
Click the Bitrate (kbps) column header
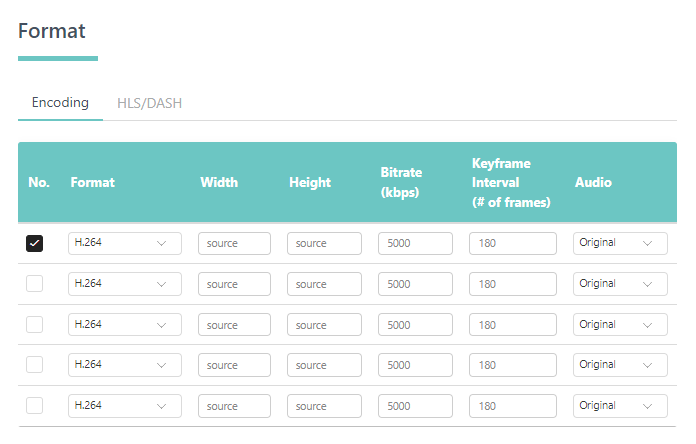[x=401, y=182]
